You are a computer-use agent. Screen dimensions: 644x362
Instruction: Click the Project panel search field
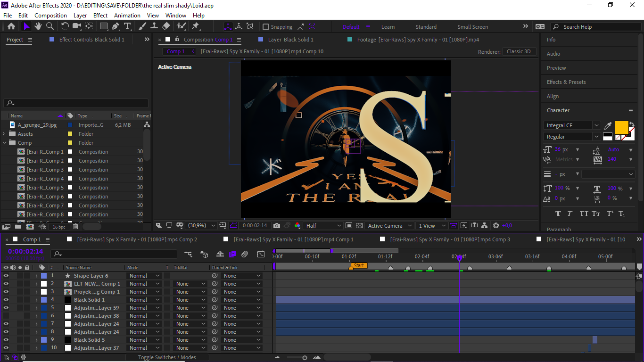coord(76,103)
